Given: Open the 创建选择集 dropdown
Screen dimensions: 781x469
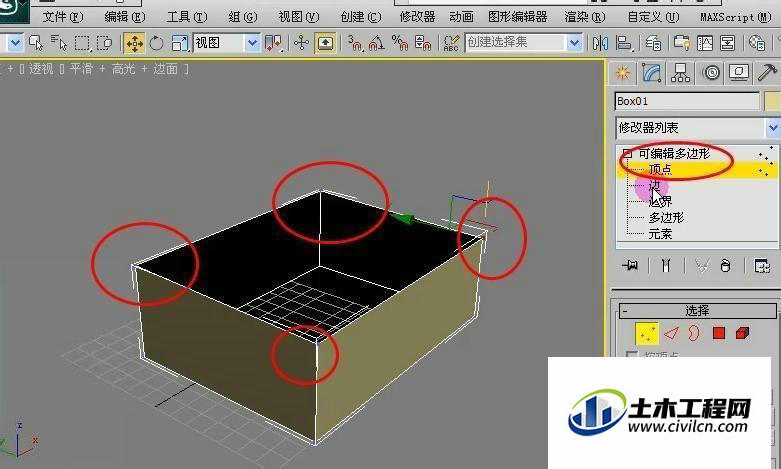Looking at the screenshot, I should (574, 43).
